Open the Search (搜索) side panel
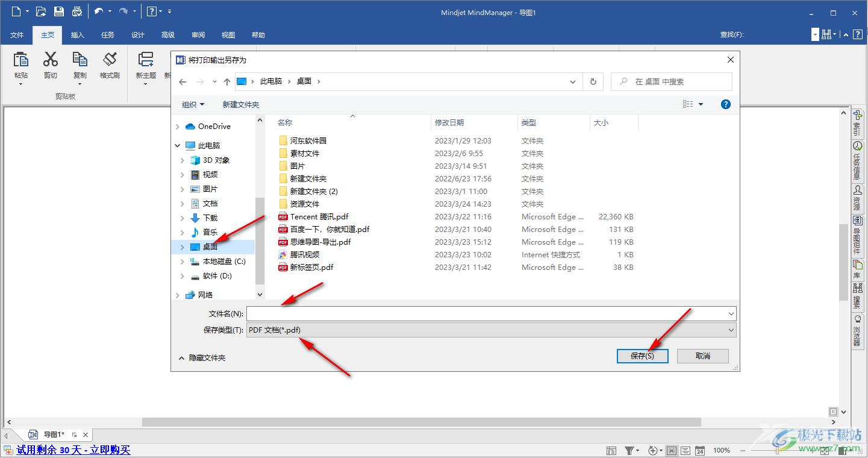Image resolution: width=868 pixels, height=458 pixels. pos(857,296)
